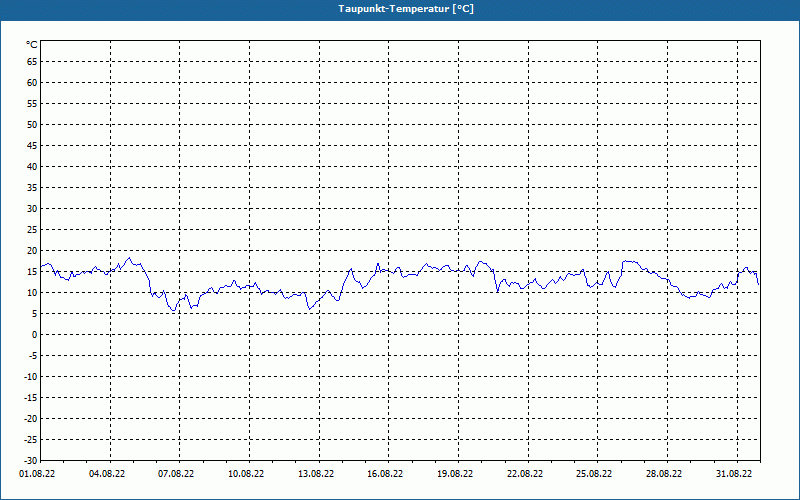This screenshot has height=500, width=800.
Task: Click the date label 19.08.22
Action: 455,474
